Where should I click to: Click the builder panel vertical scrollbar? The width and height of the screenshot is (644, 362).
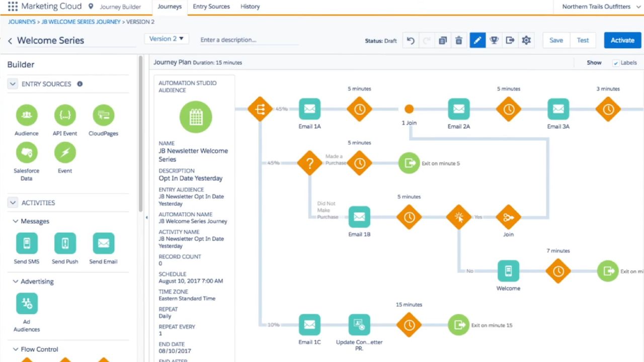(141, 133)
